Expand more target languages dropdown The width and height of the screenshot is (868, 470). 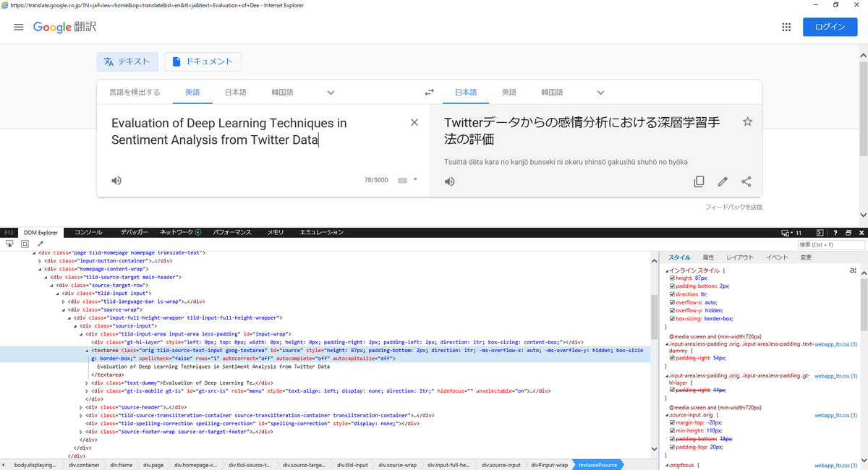[600, 93]
